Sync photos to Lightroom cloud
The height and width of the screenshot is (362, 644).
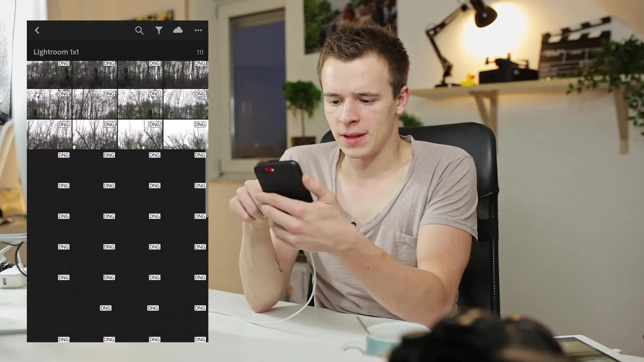point(178,29)
